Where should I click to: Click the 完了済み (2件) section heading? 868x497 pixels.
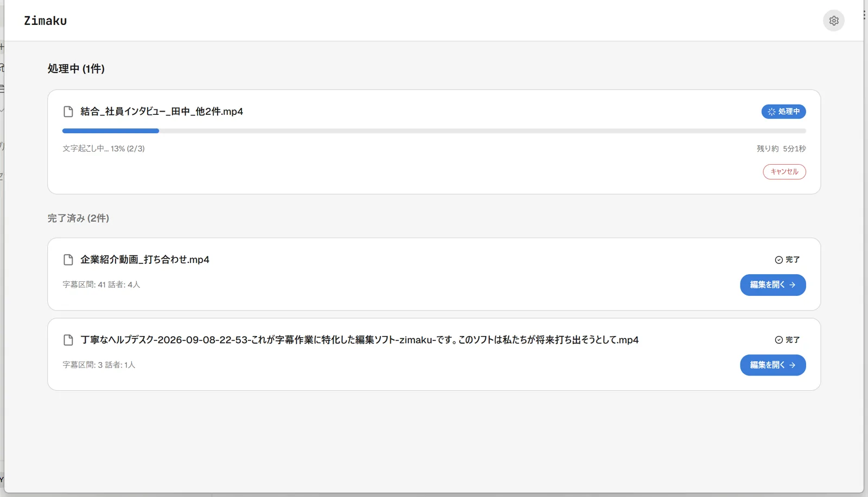point(78,218)
